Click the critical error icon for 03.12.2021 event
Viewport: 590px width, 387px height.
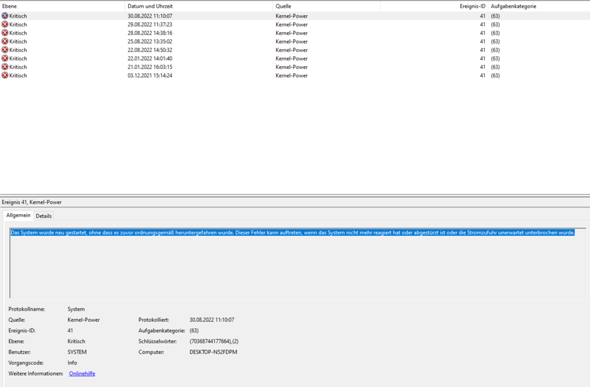coord(5,75)
